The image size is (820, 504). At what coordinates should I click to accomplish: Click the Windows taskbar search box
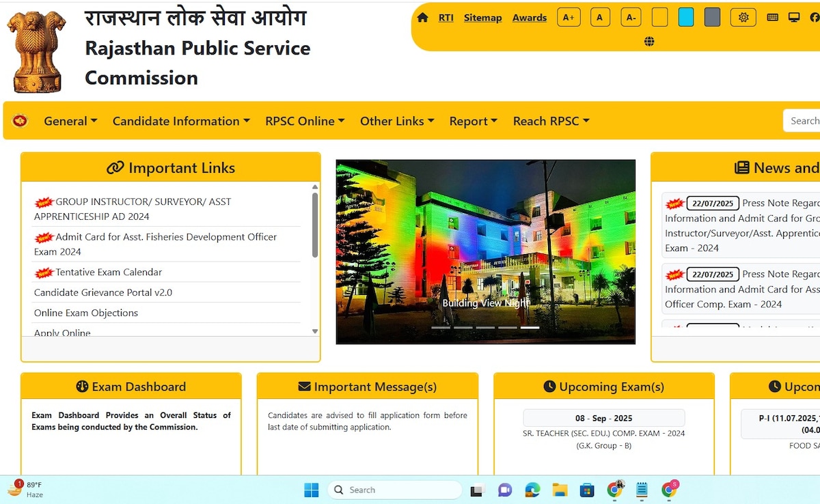(x=395, y=490)
